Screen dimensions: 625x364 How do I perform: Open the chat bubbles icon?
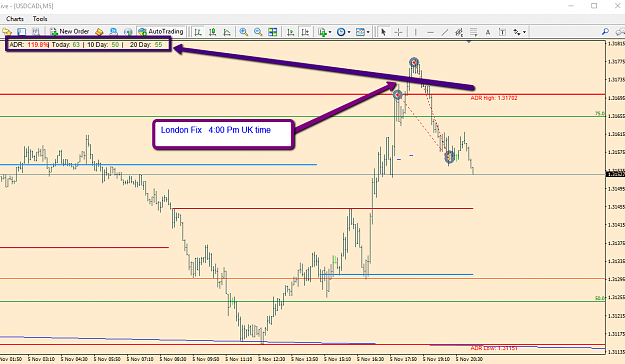tap(620, 32)
